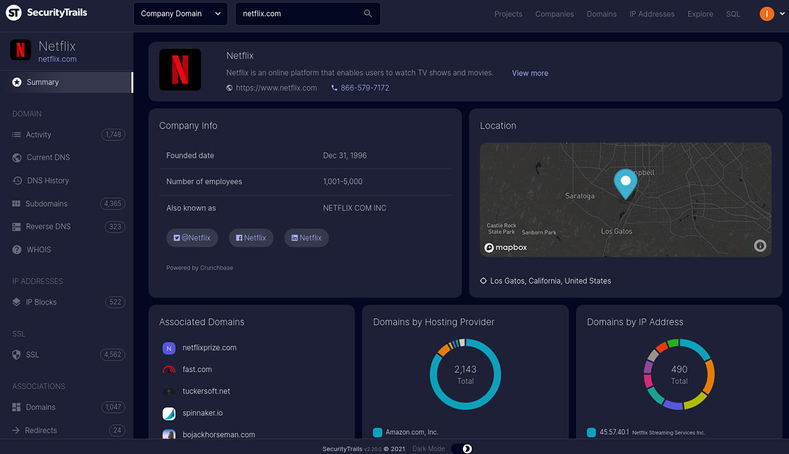Open the LinkedIn Netflix button
Viewport: 789px width, 454px height.
click(x=306, y=238)
